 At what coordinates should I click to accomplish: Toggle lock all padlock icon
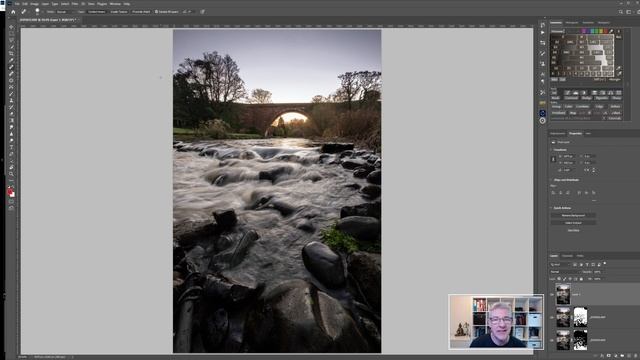[581, 279]
